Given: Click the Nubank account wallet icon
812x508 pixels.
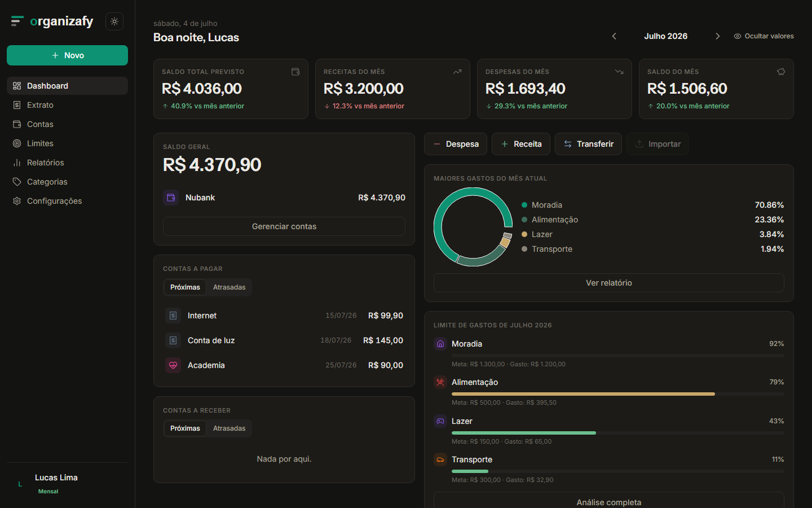Looking at the screenshot, I should pos(171,198).
